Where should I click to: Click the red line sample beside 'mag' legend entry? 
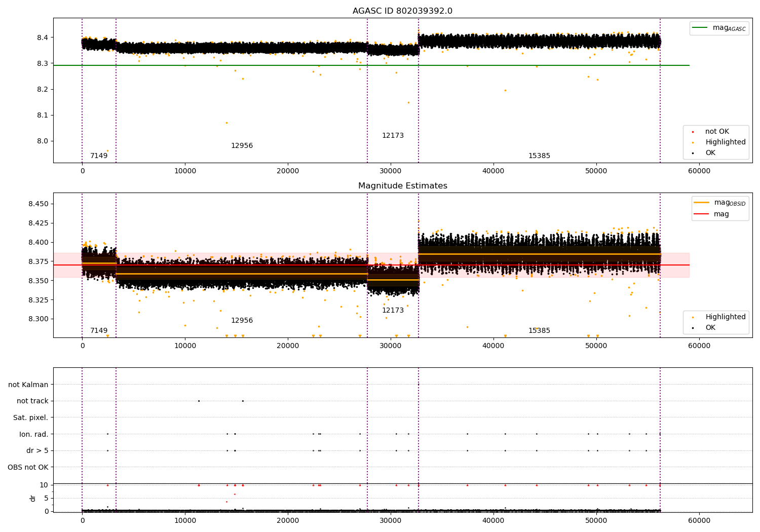click(x=701, y=214)
